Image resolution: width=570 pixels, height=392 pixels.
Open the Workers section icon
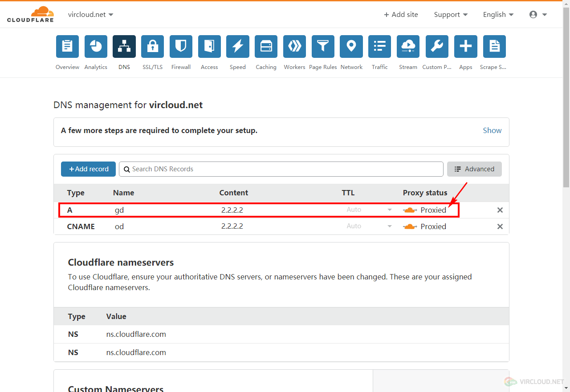(x=294, y=47)
